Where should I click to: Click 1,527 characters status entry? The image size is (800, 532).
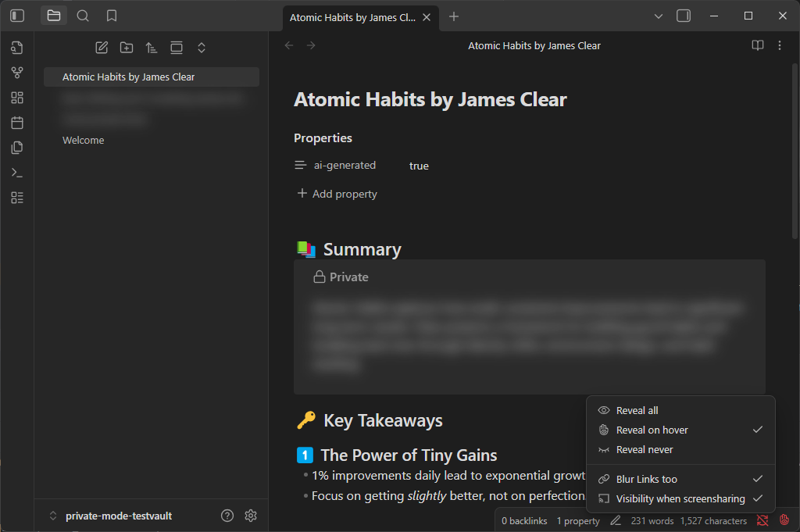click(x=713, y=521)
